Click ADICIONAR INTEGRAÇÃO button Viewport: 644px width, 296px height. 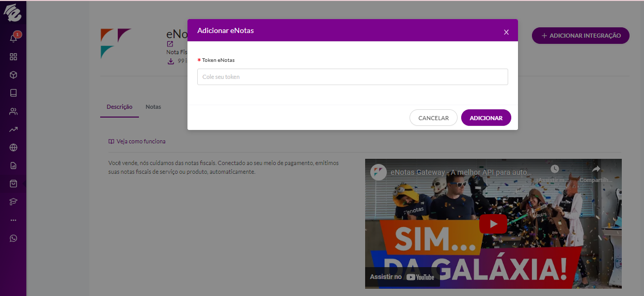(x=580, y=36)
